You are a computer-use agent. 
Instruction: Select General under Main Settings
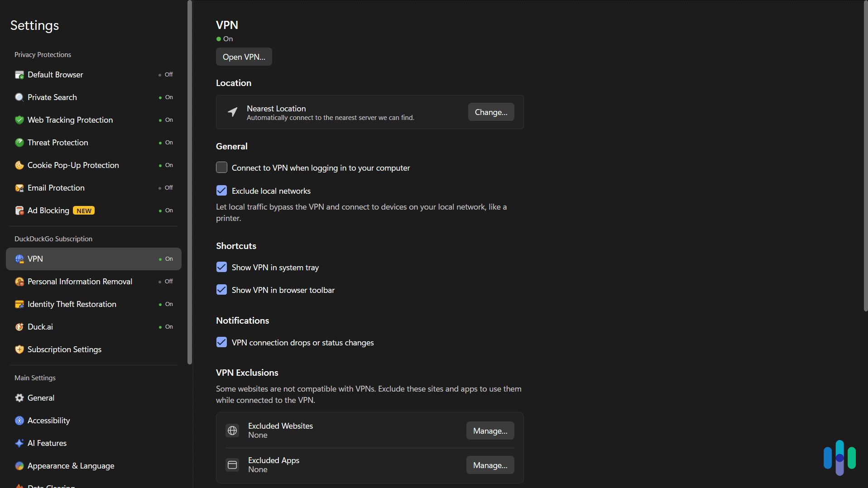coord(94,398)
